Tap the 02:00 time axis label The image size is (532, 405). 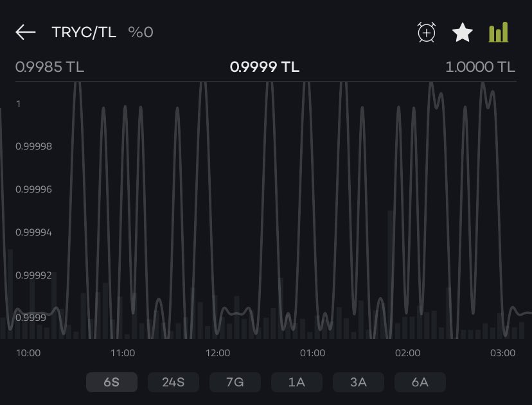(408, 353)
